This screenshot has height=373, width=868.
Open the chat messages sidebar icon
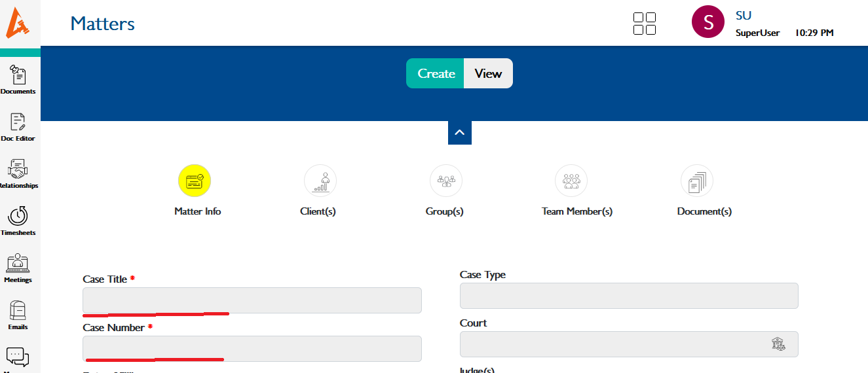point(18,357)
